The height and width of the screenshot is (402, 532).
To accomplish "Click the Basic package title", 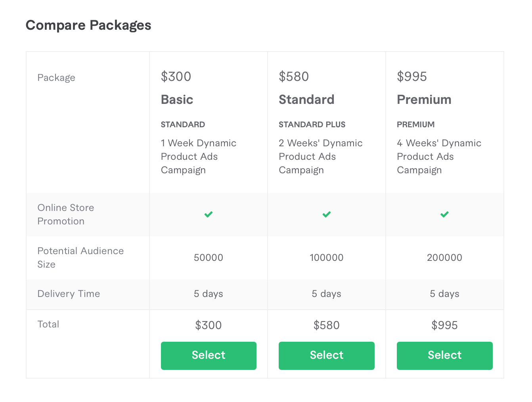I will click(177, 100).
